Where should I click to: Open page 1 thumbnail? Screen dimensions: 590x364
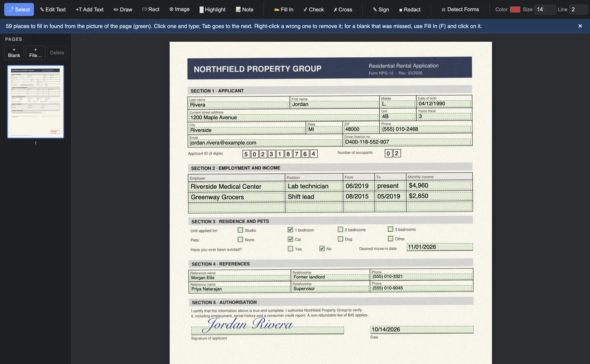35,102
